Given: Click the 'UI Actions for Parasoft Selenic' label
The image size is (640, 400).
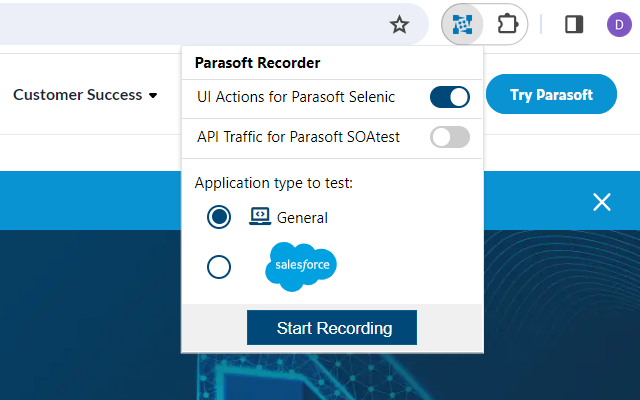Looking at the screenshot, I should pos(296,97).
